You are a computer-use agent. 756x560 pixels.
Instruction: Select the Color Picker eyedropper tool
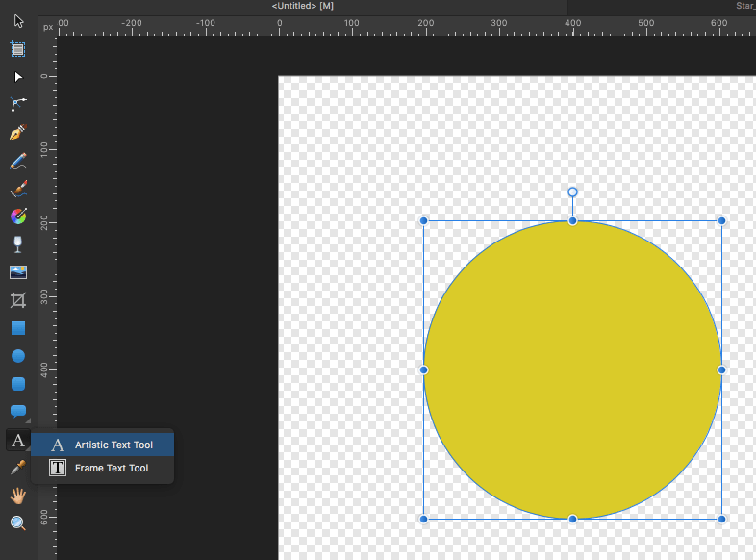(x=18, y=468)
